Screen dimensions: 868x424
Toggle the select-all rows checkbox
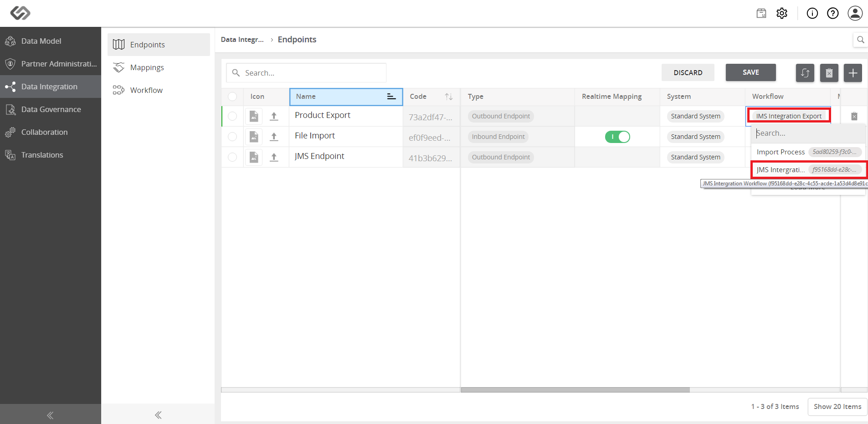pos(232,97)
